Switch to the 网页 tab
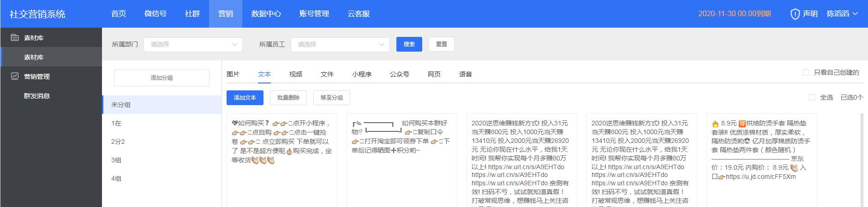 [434, 74]
